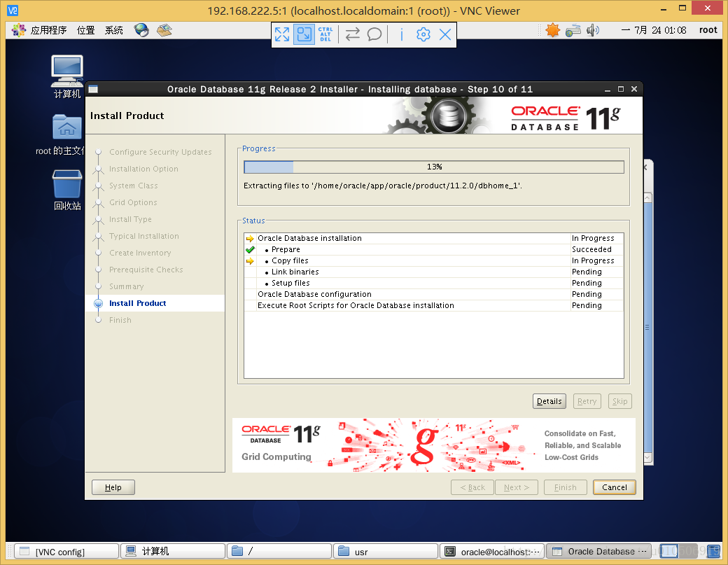This screenshot has height=565, width=728.
Task: Click scrollbar of window behind installer
Action: tap(648, 327)
